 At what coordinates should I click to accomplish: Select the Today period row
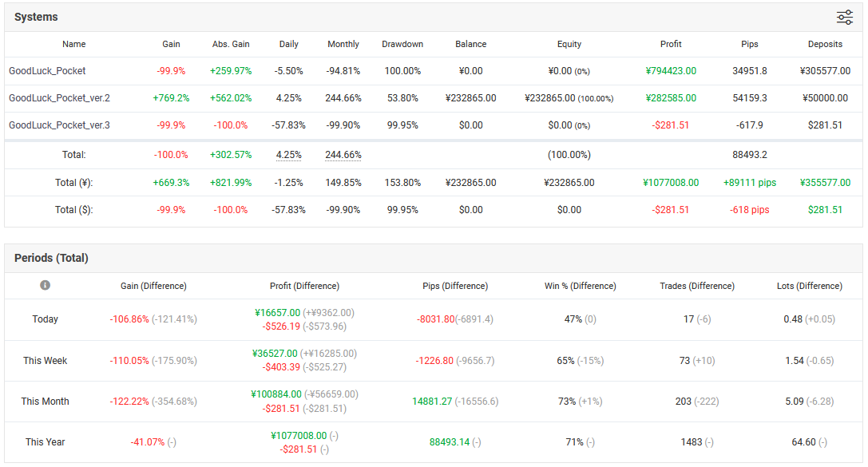pos(434,319)
